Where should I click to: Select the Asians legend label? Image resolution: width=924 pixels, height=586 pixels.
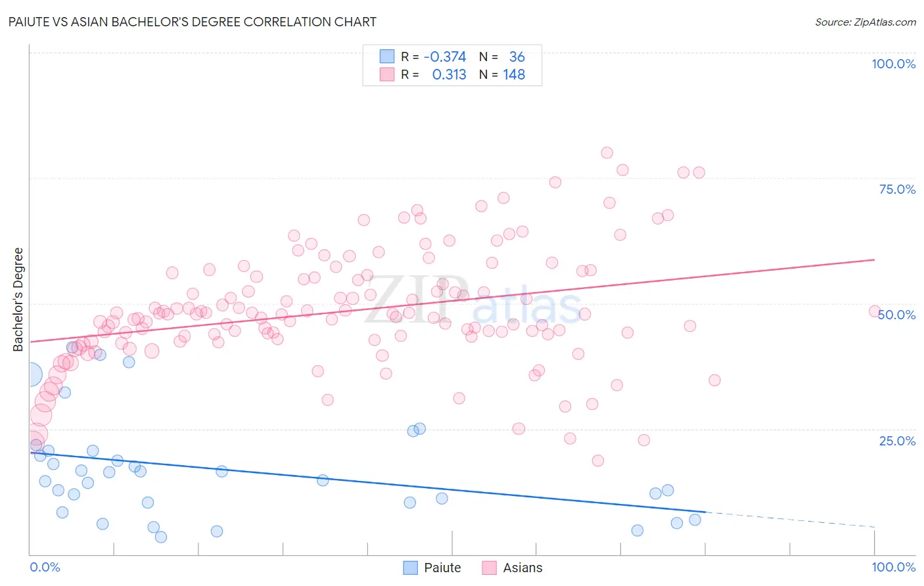point(522,568)
